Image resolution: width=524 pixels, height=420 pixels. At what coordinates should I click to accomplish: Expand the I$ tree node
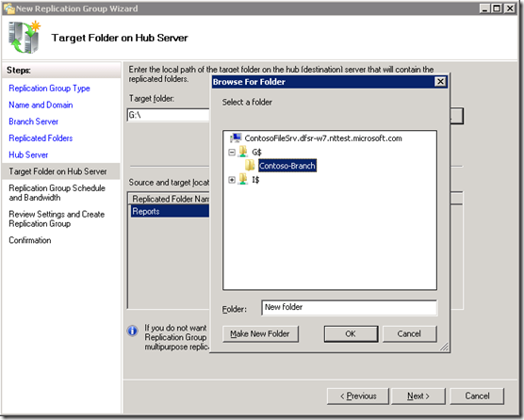click(232, 180)
